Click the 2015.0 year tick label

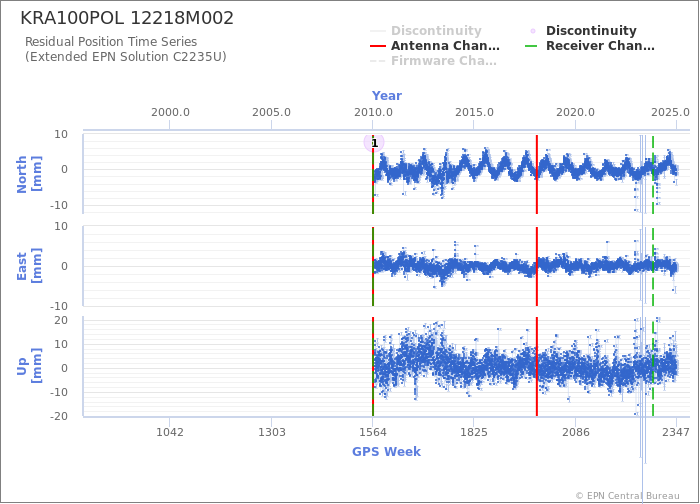pyautogui.click(x=474, y=112)
